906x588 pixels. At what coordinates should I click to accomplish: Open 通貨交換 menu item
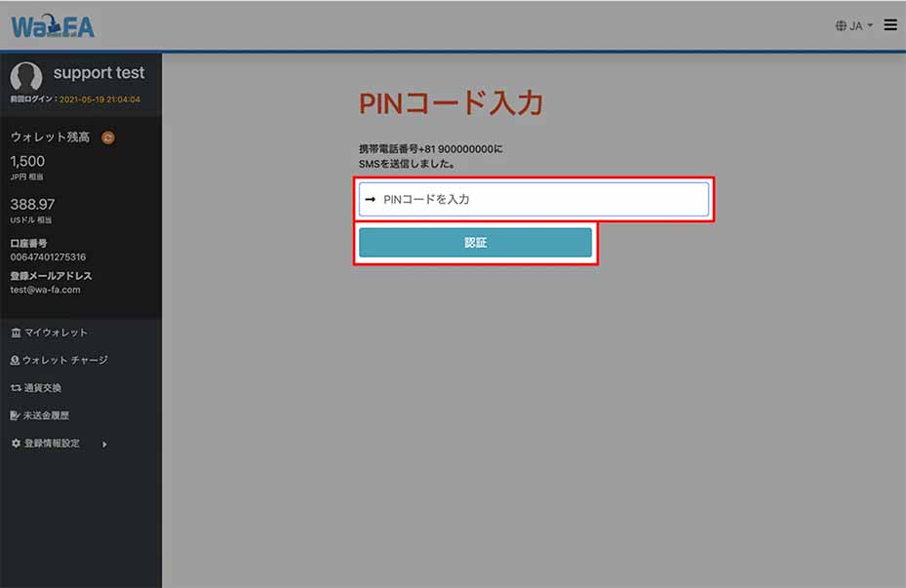pyautogui.click(x=36, y=387)
